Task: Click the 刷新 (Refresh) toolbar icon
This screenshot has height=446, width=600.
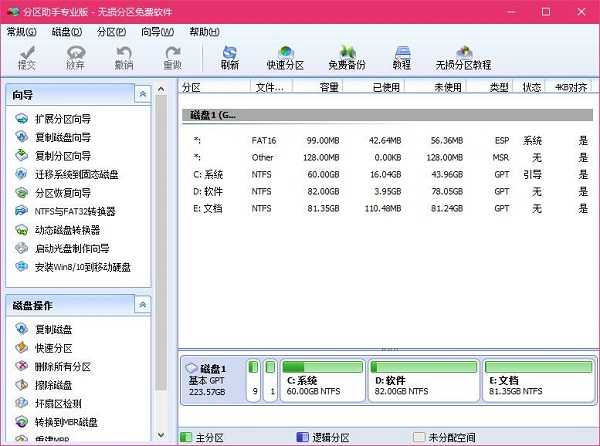Action: pos(230,57)
